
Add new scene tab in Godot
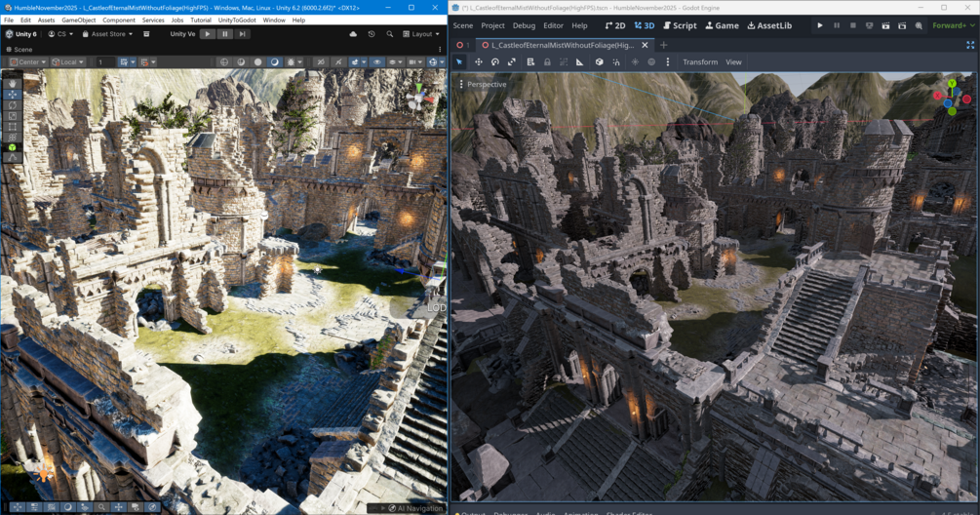[x=664, y=45]
